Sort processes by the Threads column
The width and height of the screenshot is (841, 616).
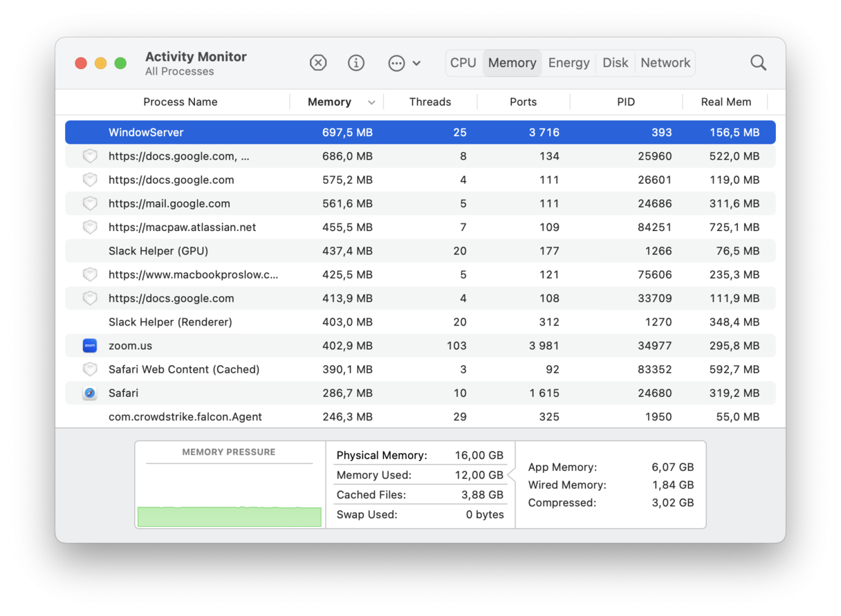430,102
